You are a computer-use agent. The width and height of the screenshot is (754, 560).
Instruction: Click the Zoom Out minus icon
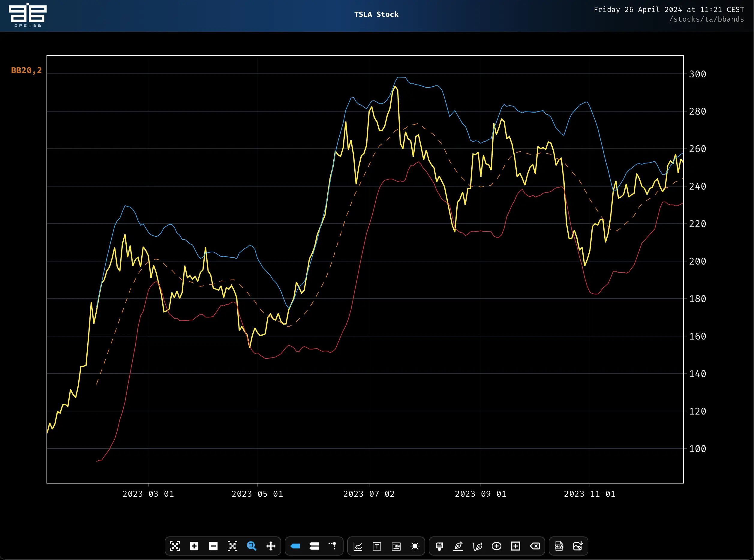(213, 546)
